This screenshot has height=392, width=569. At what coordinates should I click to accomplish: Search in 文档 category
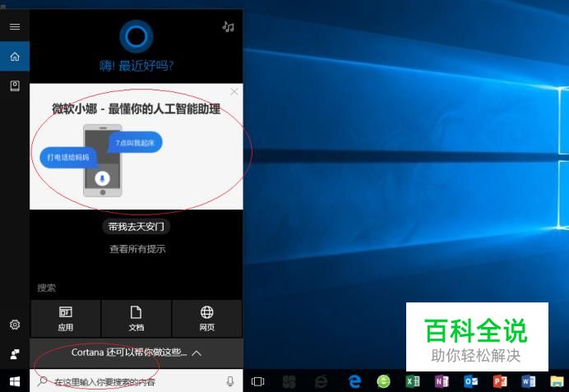click(x=136, y=318)
